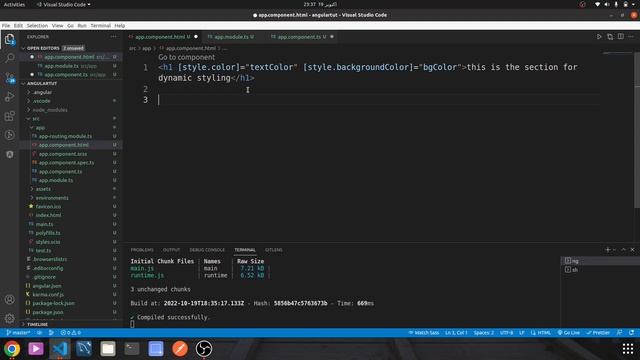Viewport: 640px width, 360px height.
Task: Show applications grid in the dock
Action: pyautogui.click(x=628, y=349)
